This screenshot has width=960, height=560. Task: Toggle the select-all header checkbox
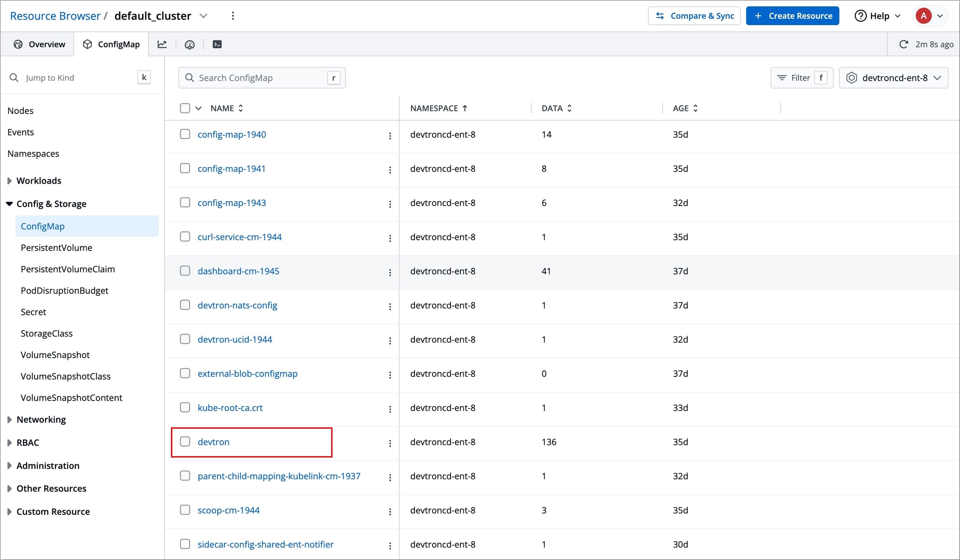[185, 108]
